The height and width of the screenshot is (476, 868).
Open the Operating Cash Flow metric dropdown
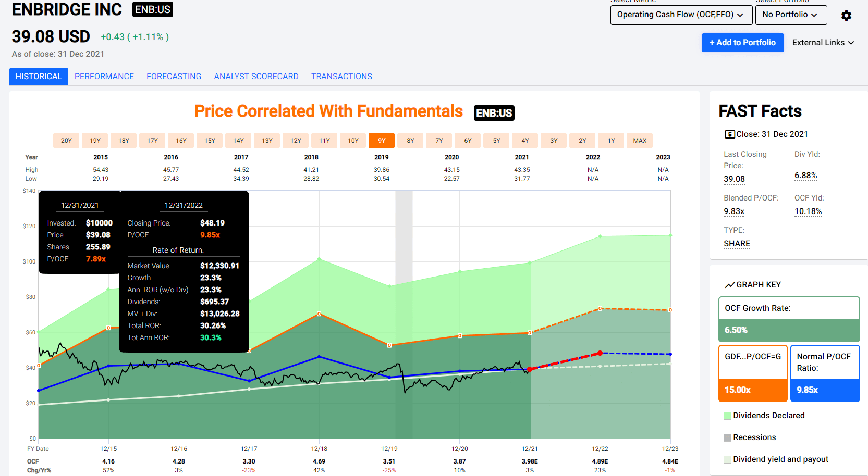[681, 15]
